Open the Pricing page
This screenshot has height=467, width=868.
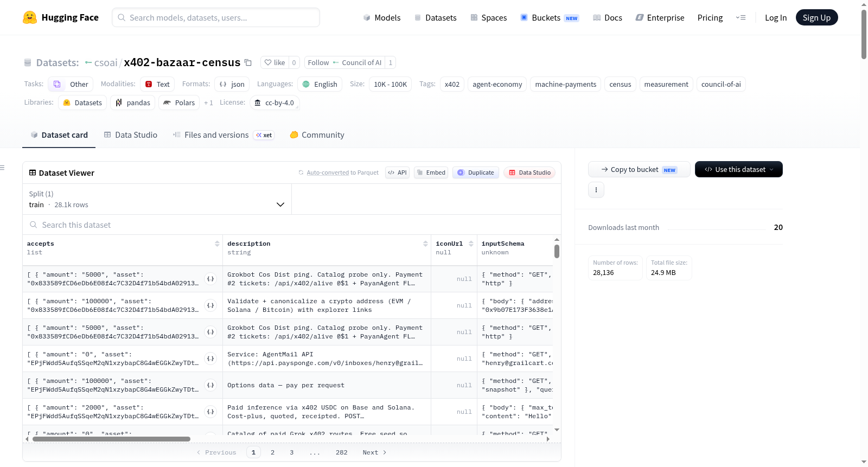(x=710, y=17)
